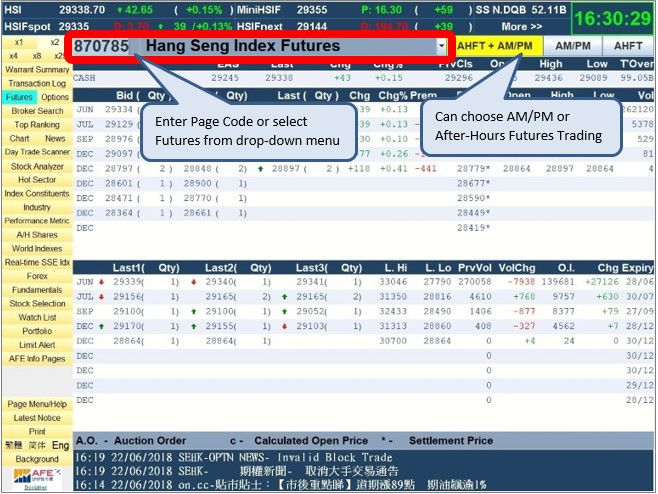Open Industry page
This screenshot has height=494, width=658.
pos(37,207)
